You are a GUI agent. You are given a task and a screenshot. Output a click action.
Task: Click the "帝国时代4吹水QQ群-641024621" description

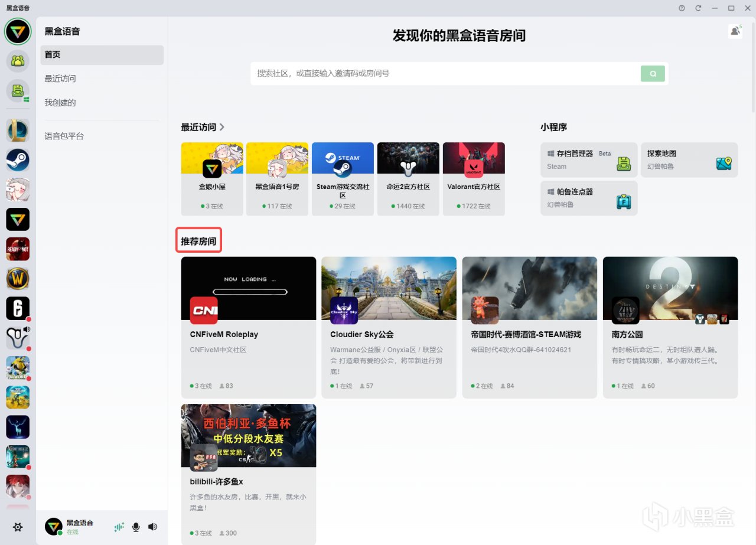pos(521,350)
